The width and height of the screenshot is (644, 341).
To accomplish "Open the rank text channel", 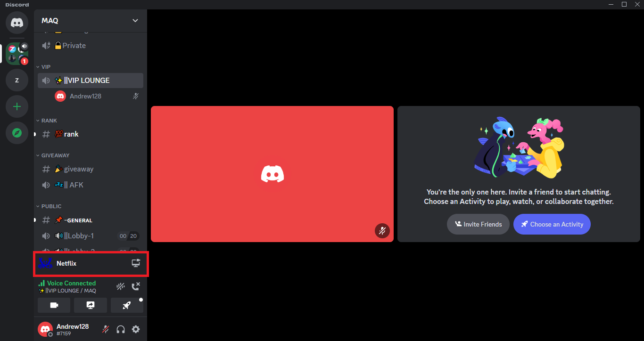I will click(91, 134).
